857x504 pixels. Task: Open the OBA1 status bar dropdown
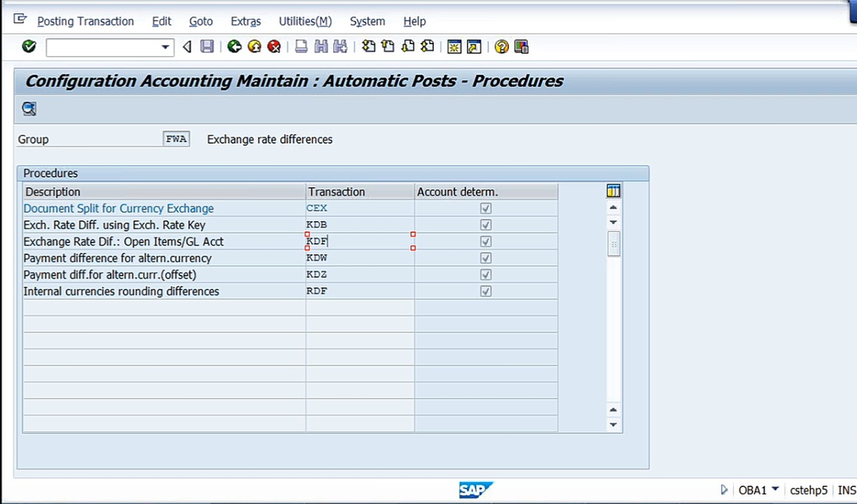(775, 489)
